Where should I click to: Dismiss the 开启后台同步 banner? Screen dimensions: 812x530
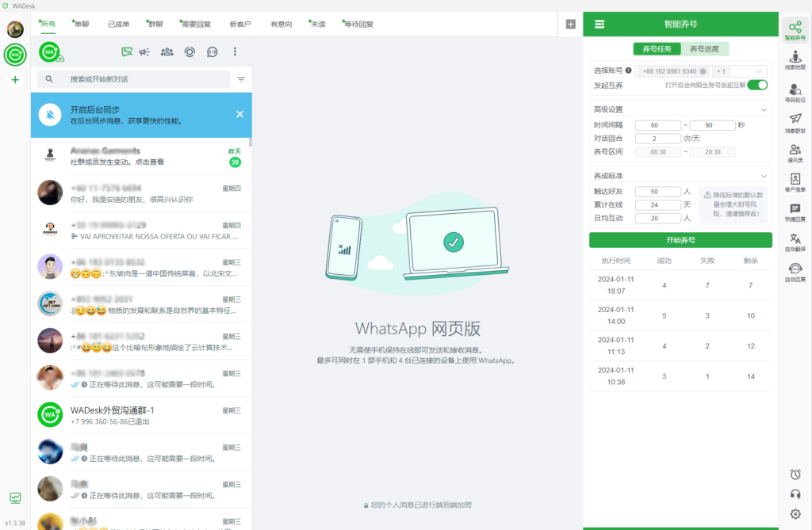tap(239, 114)
